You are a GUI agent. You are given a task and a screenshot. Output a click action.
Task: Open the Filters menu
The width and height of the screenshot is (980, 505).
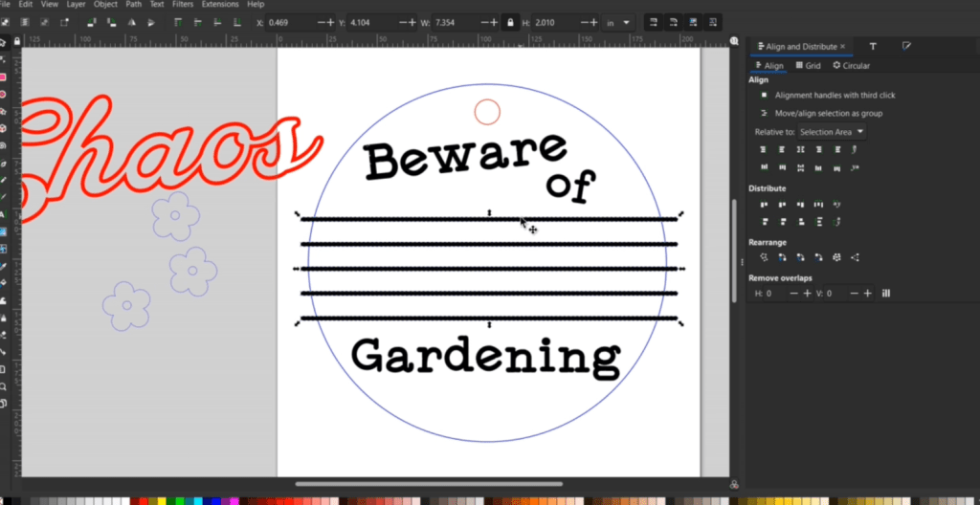click(182, 5)
